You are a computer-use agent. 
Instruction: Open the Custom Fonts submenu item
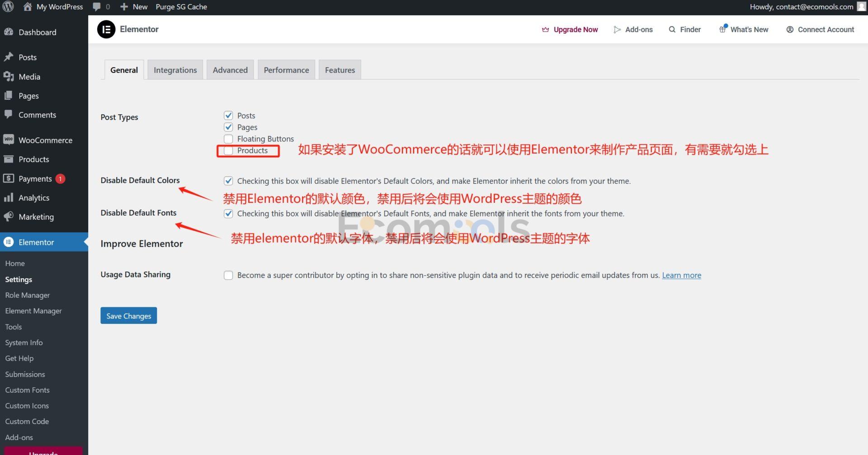tap(27, 390)
